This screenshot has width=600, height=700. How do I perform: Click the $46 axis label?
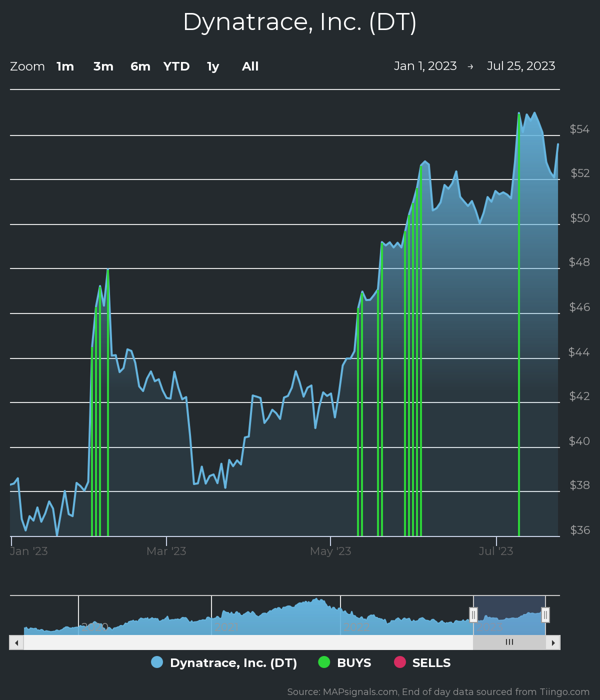pyautogui.click(x=579, y=307)
